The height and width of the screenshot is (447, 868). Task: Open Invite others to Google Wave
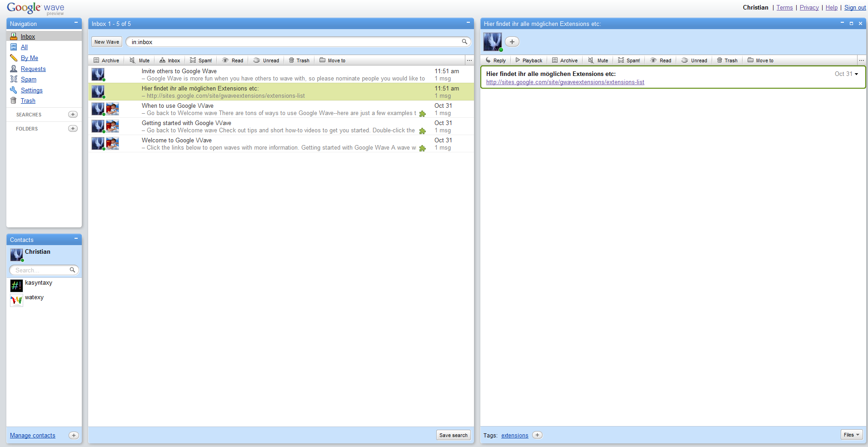click(x=281, y=75)
